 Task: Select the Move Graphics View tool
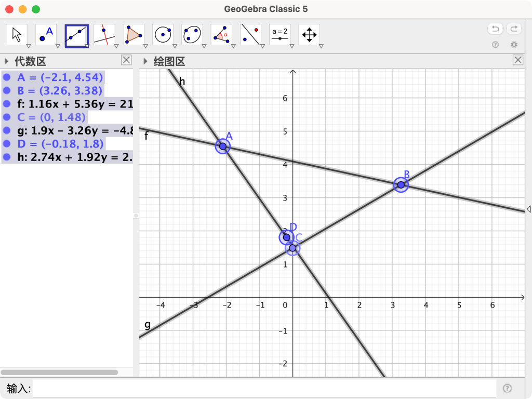(308, 35)
